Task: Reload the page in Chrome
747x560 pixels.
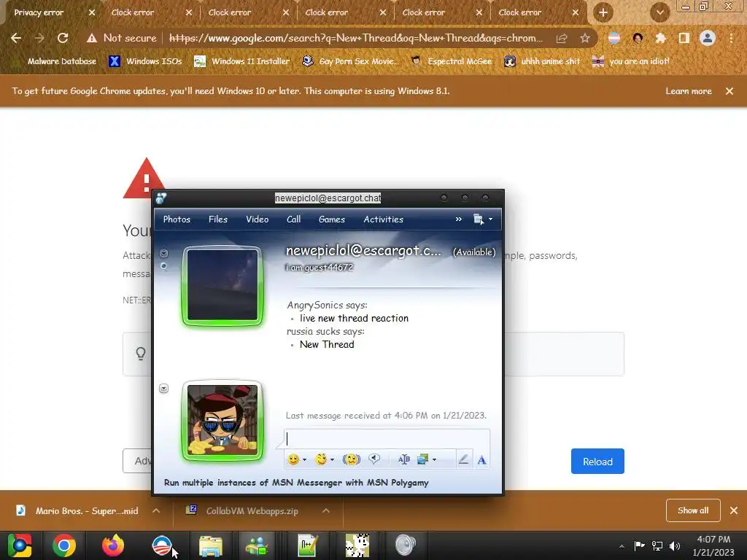Action: click(63, 38)
